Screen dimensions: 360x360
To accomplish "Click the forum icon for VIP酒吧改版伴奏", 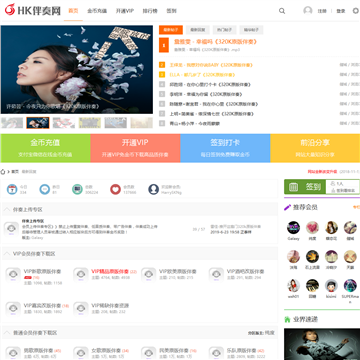I will pyautogui.click(x=217, y=275).
